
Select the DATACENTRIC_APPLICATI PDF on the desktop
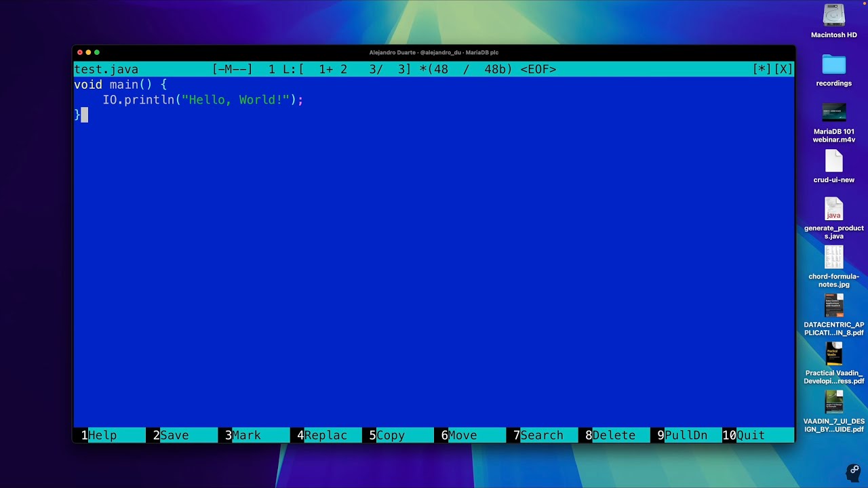pyautogui.click(x=834, y=306)
